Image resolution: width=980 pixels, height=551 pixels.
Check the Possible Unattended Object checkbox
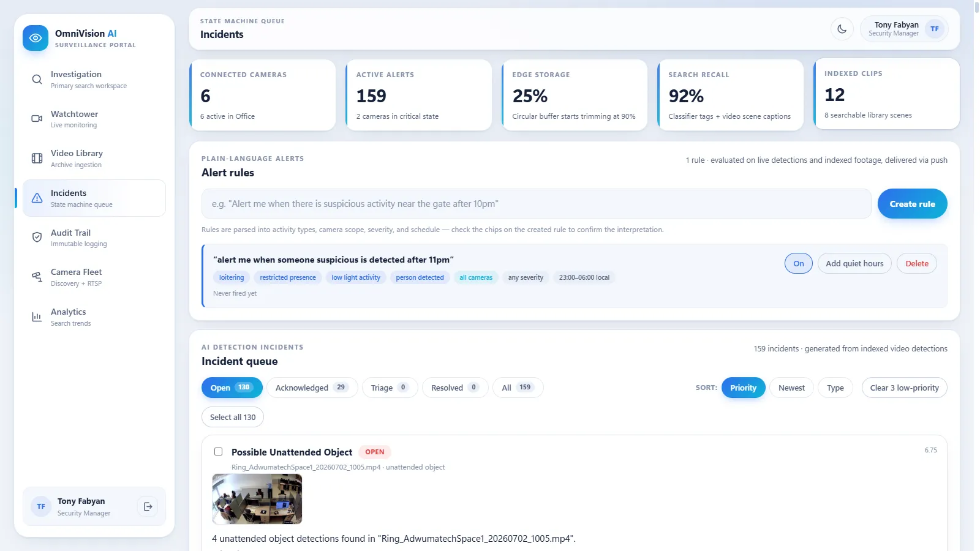pyautogui.click(x=218, y=452)
